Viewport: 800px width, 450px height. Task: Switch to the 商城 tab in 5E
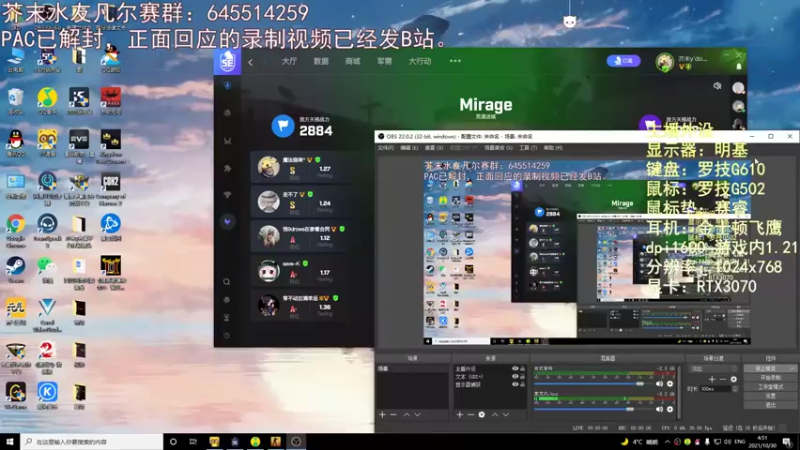353,61
